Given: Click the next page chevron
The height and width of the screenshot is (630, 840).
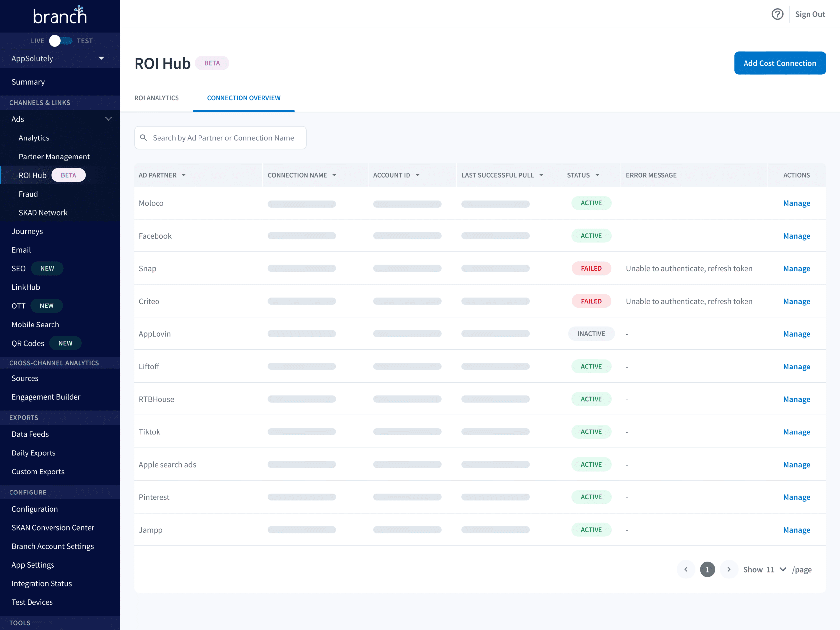Looking at the screenshot, I should 729,569.
